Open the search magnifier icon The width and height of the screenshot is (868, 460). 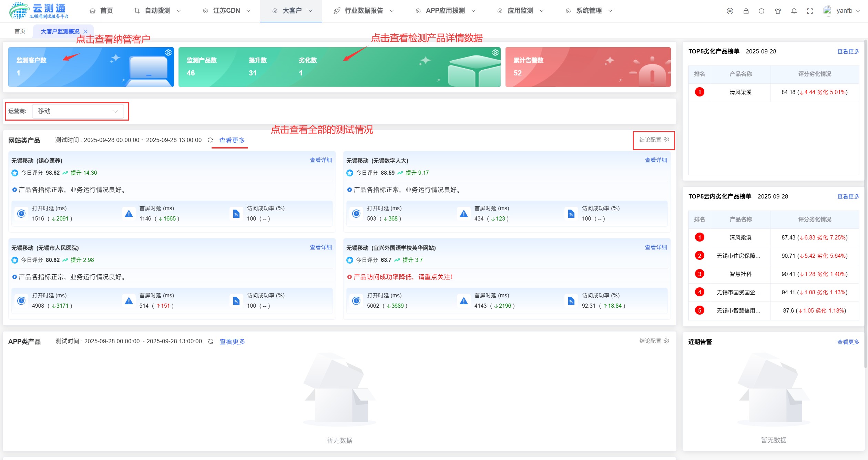(x=762, y=11)
